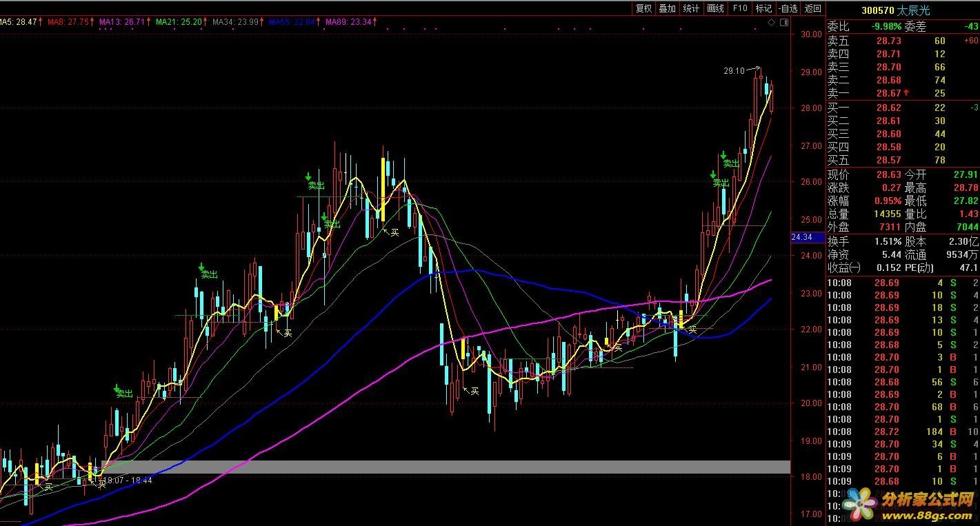This screenshot has width=980, height=526.
Task: Select the 买二 28.61 bid row
Action: tap(903, 121)
